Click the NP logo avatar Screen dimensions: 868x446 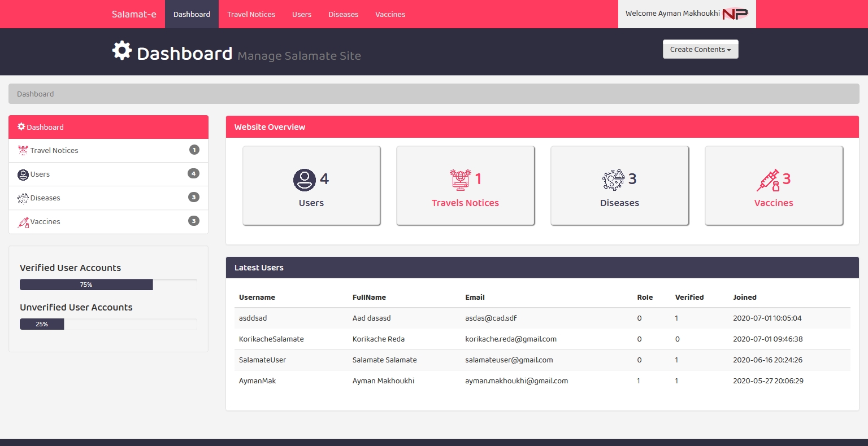tap(735, 14)
